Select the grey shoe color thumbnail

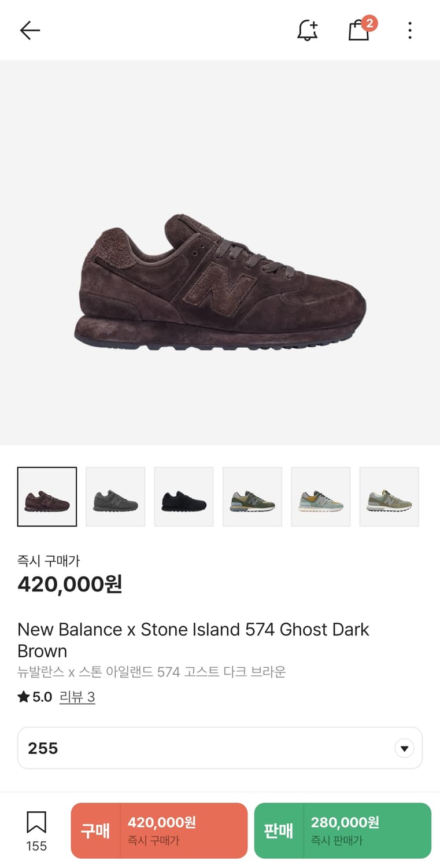[116, 496]
